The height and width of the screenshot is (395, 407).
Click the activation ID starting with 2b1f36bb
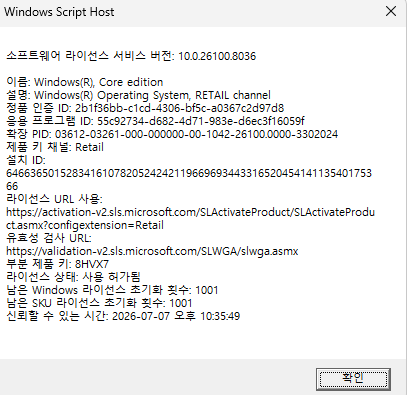click(x=180, y=108)
